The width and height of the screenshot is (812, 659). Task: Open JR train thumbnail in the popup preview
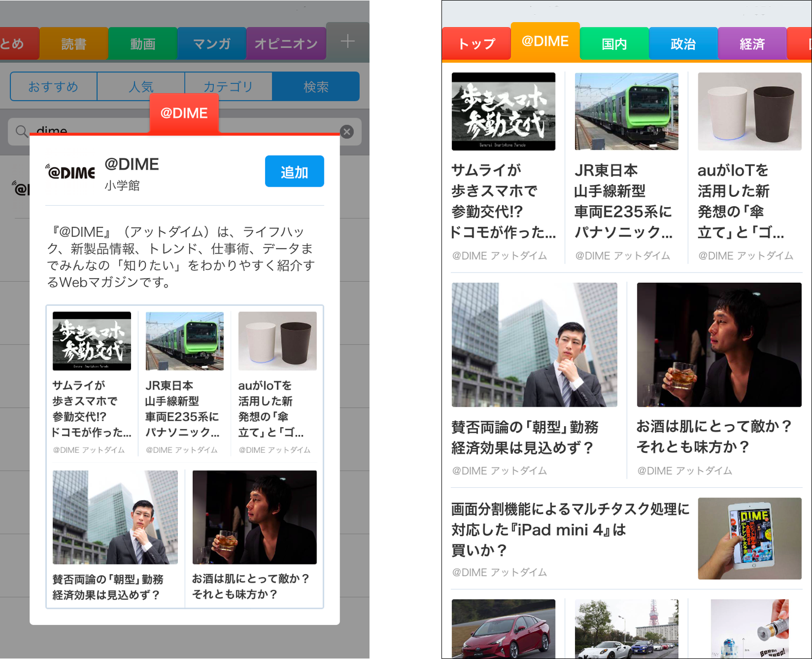tap(184, 341)
